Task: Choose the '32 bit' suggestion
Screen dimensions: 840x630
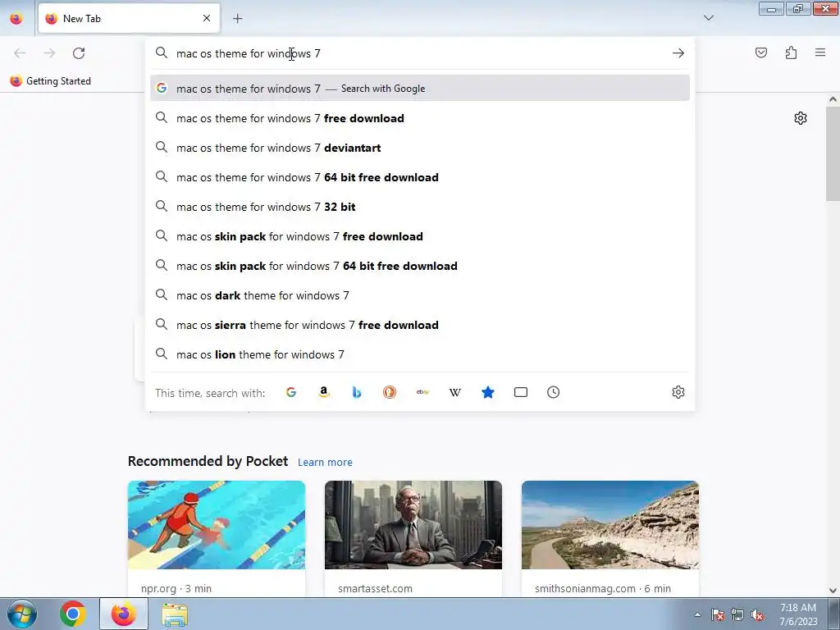Action: [420, 207]
